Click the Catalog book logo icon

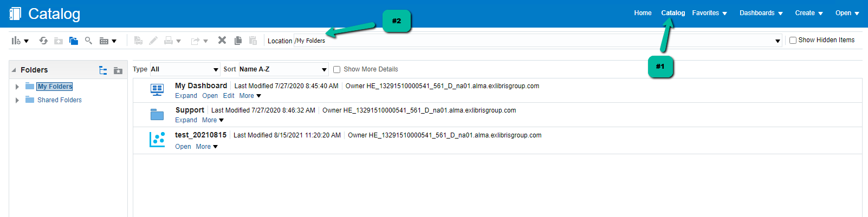tap(15, 14)
